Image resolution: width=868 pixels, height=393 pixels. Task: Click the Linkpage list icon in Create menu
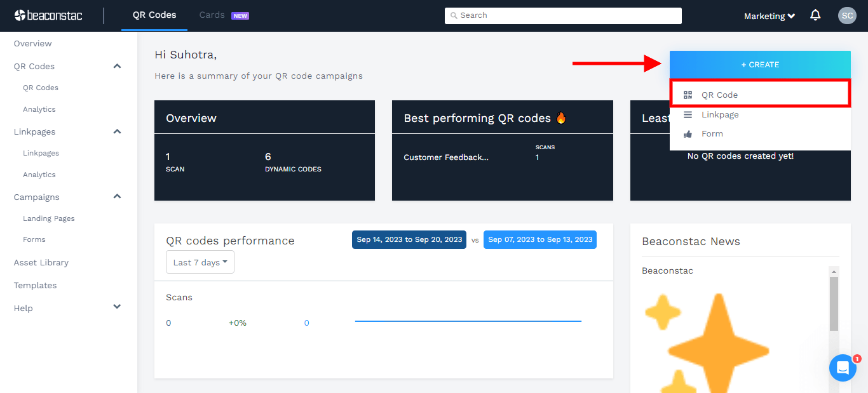coord(688,115)
